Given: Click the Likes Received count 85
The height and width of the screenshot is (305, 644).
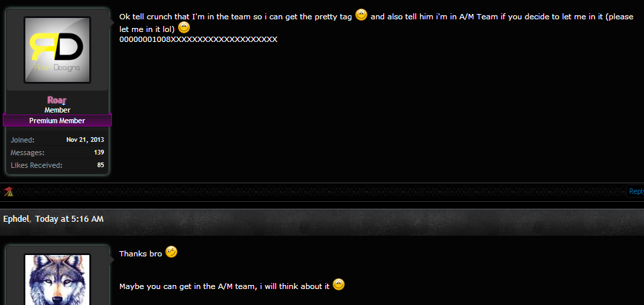Looking at the screenshot, I should (x=101, y=165).
